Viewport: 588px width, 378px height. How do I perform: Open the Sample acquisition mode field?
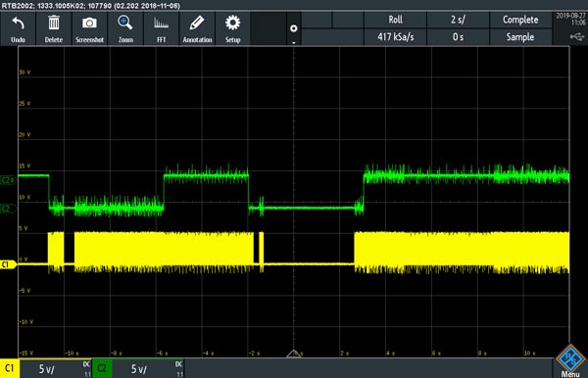(x=520, y=37)
